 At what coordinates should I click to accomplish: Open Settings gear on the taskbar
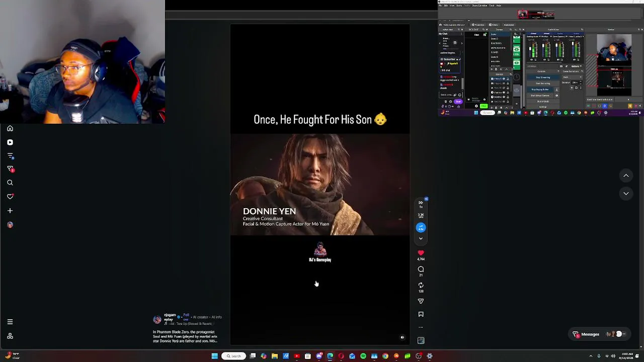coord(430,356)
